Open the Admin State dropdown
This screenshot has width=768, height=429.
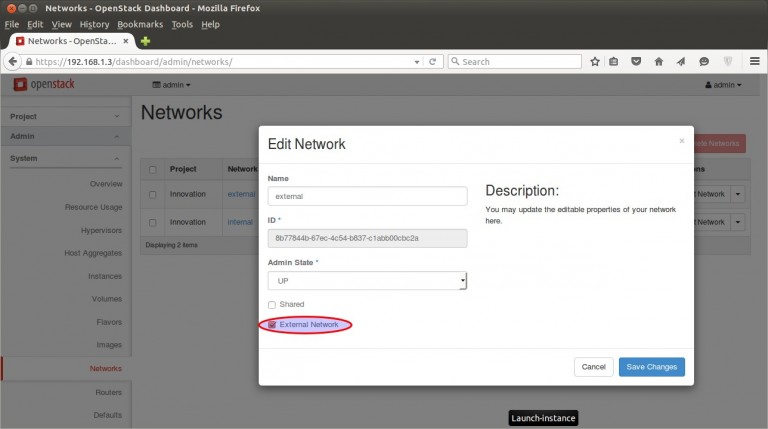tap(367, 281)
